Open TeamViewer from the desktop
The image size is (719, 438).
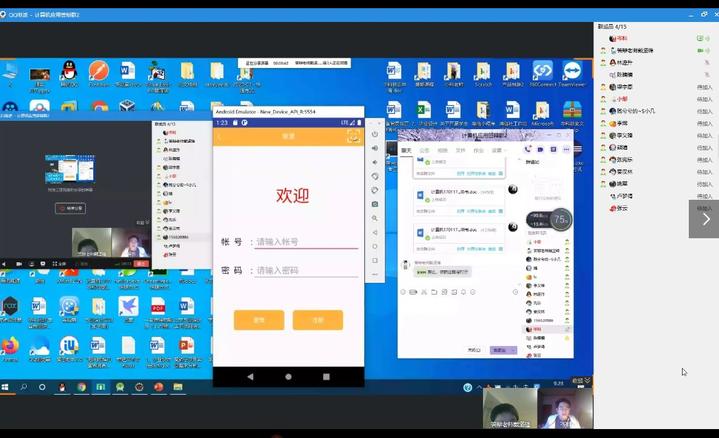point(572,72)
